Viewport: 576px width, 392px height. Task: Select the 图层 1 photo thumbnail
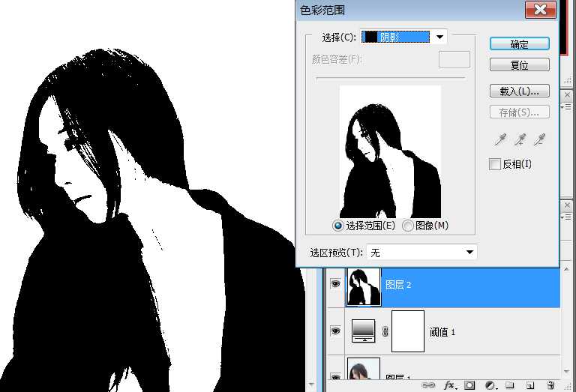click(364, 369)
